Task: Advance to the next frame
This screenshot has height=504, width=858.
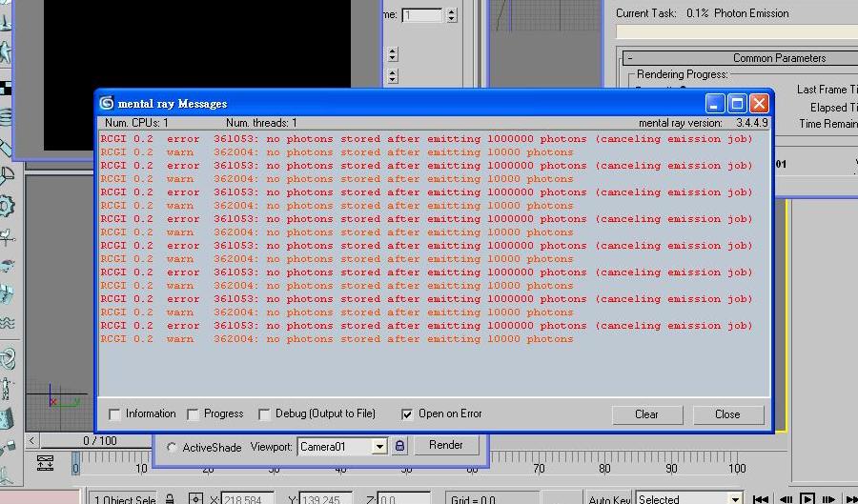Action: click(828, 499)
